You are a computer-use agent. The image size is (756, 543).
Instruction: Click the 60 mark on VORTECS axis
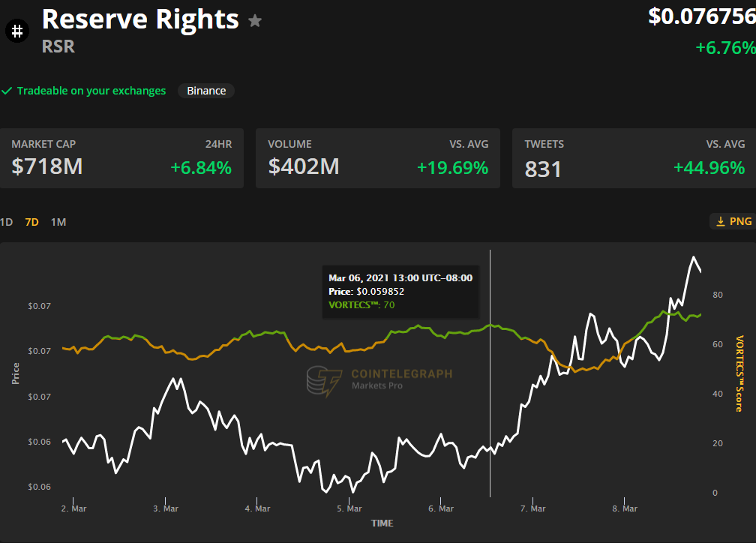(718, 344)
